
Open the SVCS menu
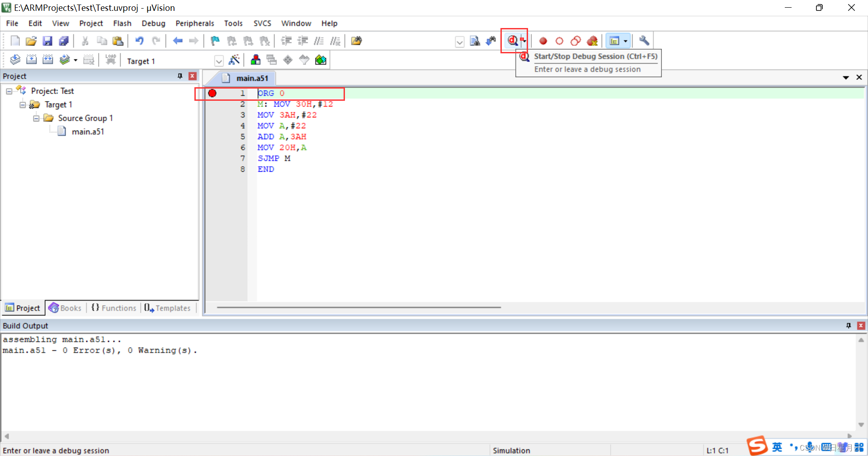tap(262, 23)
